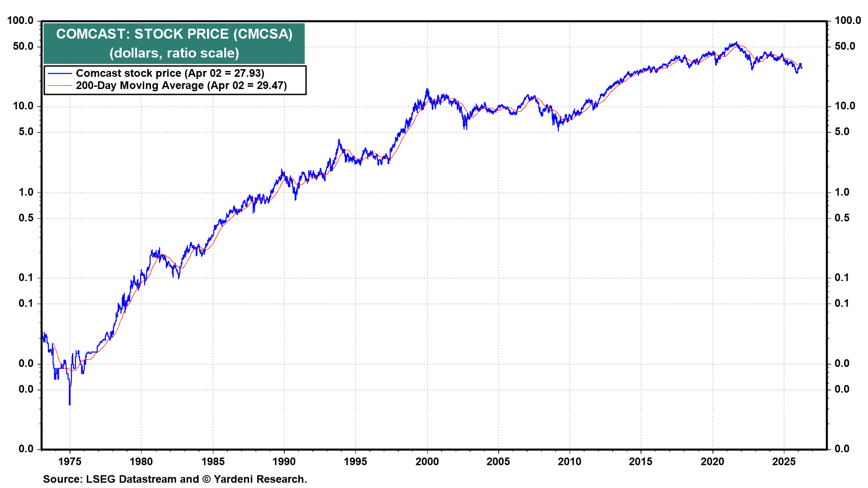Click the Source: LSEG Datastream credit text
This screenshot has height=488, width=868.
[175, 479]
